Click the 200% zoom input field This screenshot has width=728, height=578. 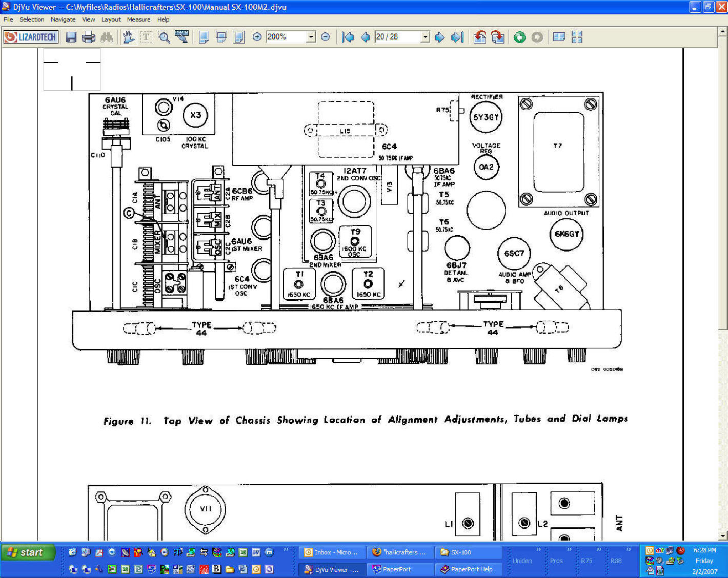coord(286,37)
